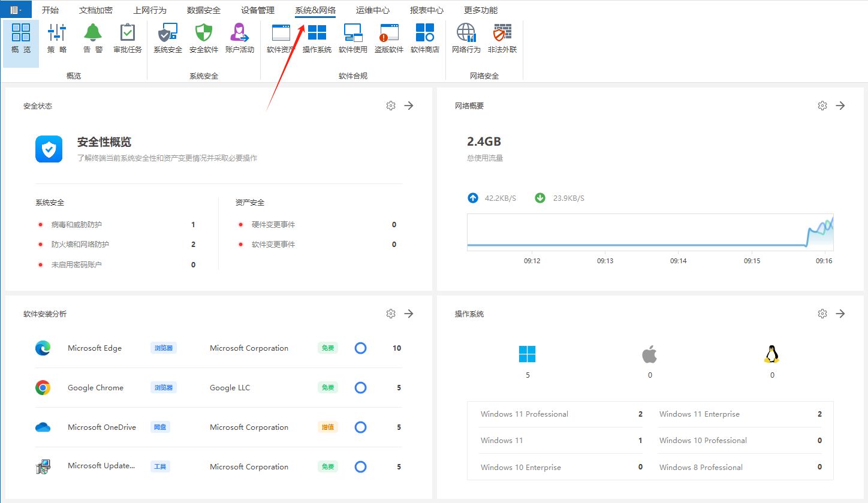Click the 网络概要 panel settings gear
Screen dimensions: 868x503
click(822, 106)
